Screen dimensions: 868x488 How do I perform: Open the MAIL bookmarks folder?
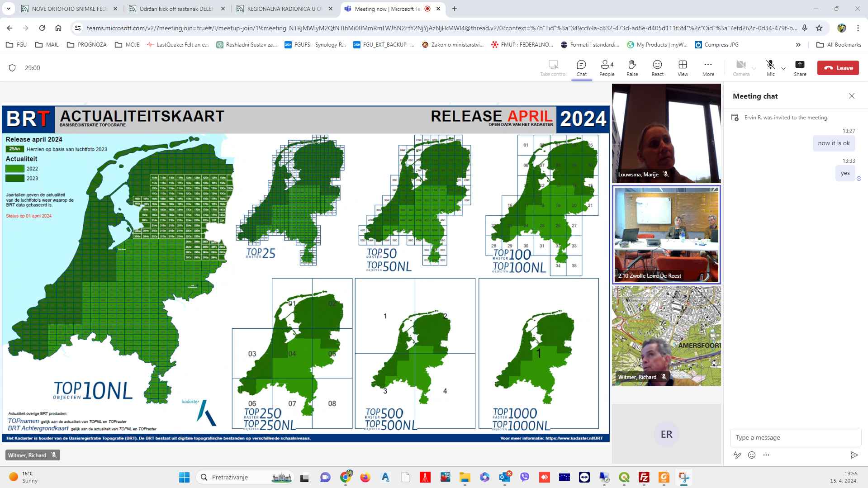(47, 45)
